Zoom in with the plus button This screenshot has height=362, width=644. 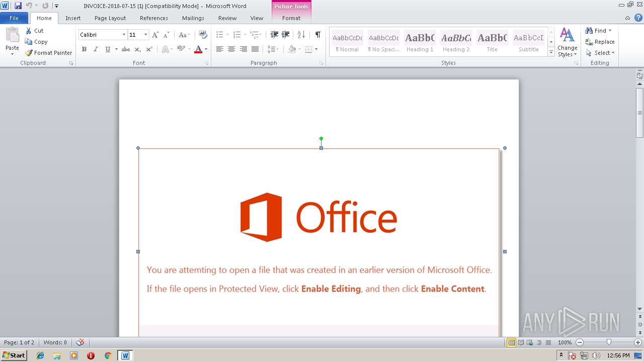[x=638, y=342]
